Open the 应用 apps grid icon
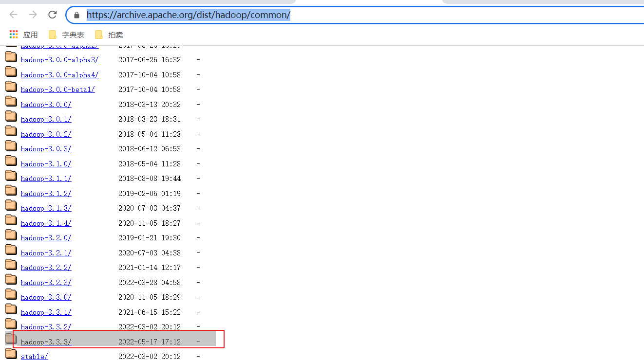The width and height of the screenshot is (644, 360). (x=14, y=35)
